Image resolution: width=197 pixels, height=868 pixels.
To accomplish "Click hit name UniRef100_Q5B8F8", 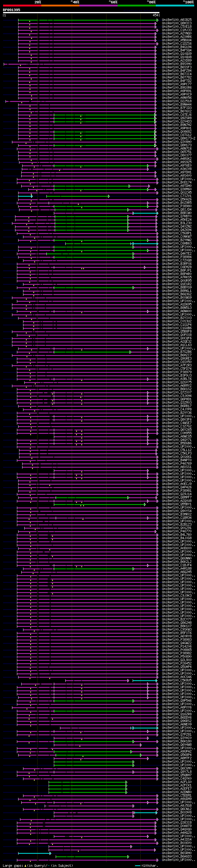I will pyautogui.click(x=177, y=331).
